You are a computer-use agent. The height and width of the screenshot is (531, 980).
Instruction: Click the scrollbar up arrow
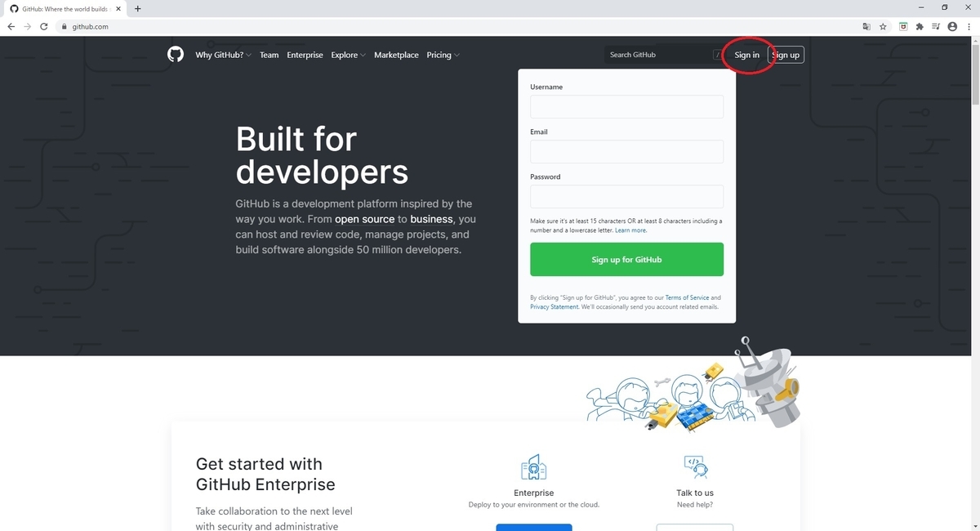pos(975,41)
